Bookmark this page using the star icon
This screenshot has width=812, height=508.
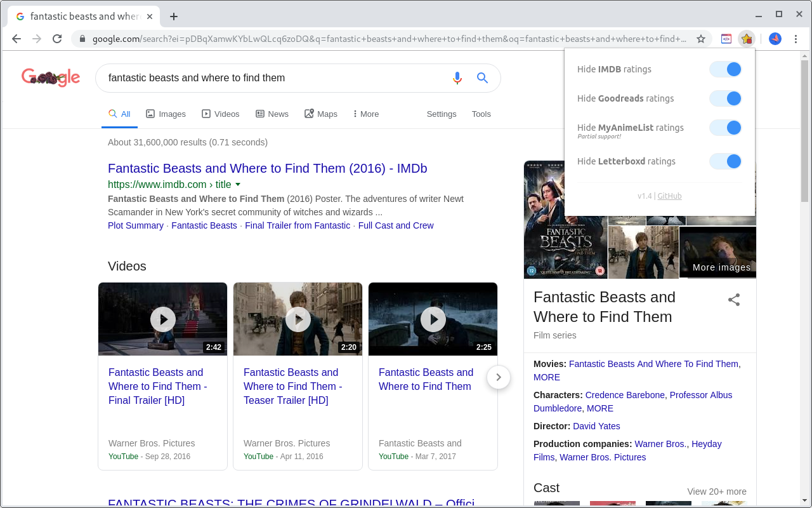tap(701, 39)
